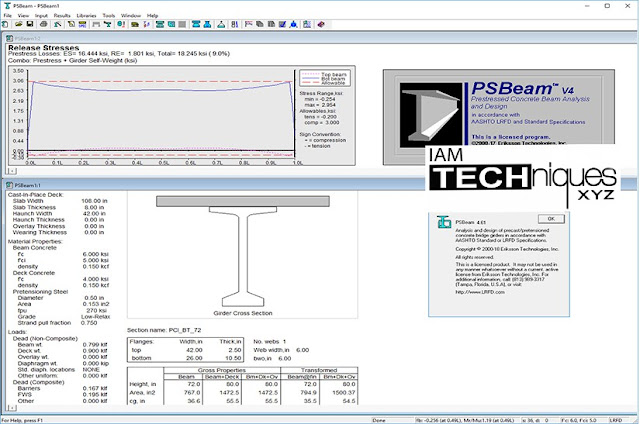
Task: Click the 'Transformed' table header
Action: tap(319, 370)
